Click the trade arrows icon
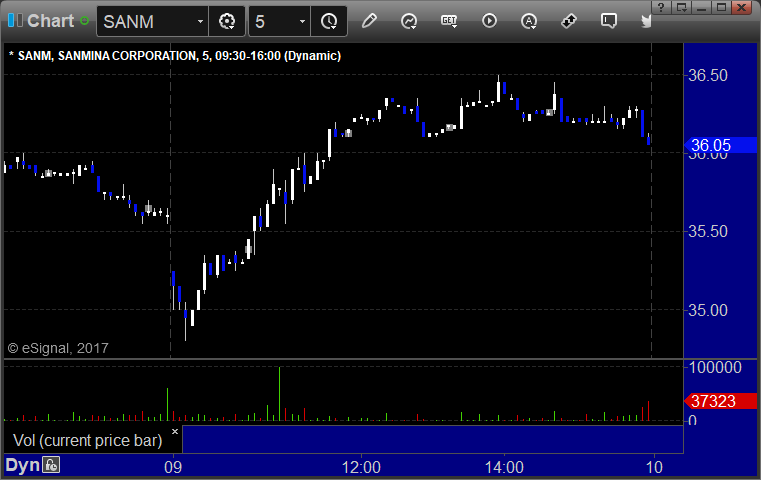This screenshot has width=761, height=480. [569, 21]
